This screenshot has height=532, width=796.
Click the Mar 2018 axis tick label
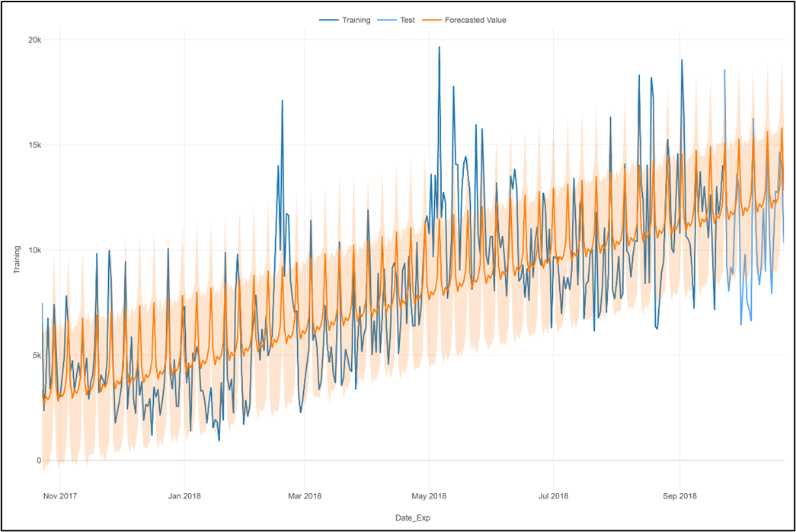(305, 495)
